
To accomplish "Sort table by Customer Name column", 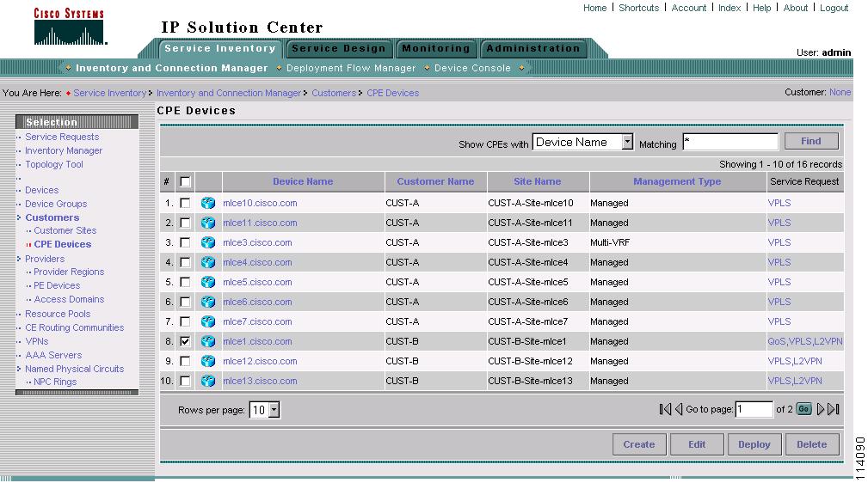I will click(435, 181).
